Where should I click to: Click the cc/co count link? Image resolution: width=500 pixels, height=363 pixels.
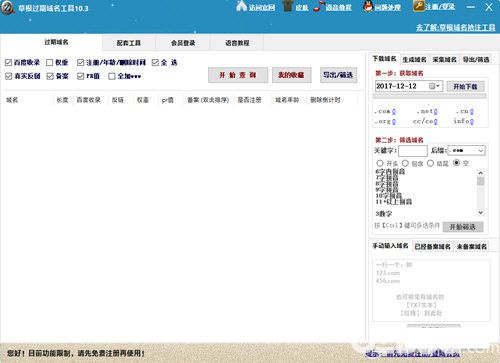(435, 121)
